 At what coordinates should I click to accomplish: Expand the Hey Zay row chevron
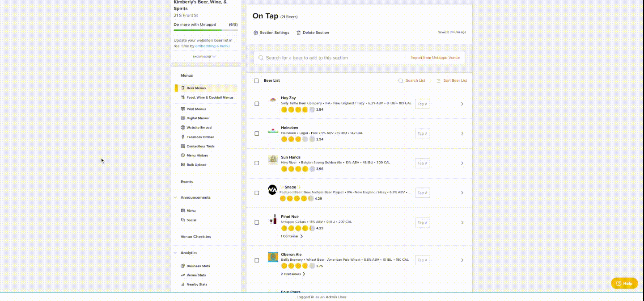pos(462,104)
